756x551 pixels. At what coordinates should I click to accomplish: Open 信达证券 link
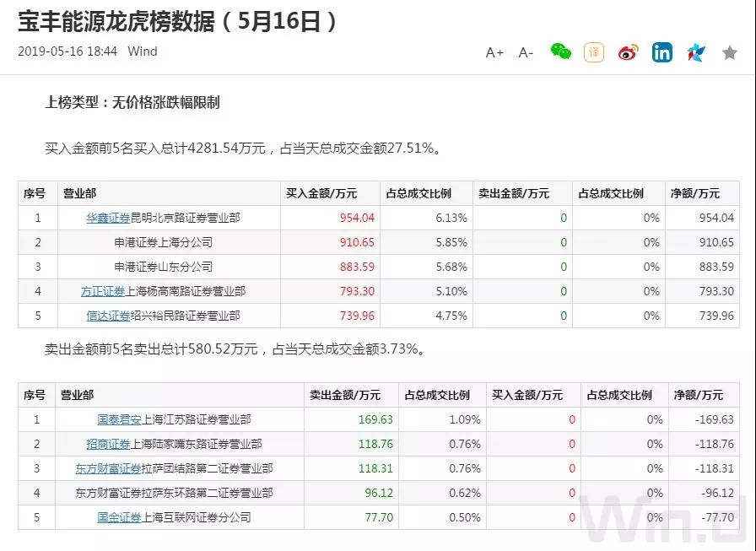point(108,316)
